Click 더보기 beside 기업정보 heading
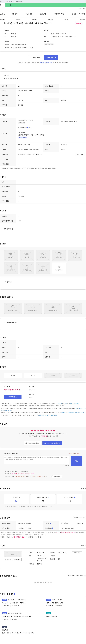This screenshot has height=644, width=86. click(83, 546)
